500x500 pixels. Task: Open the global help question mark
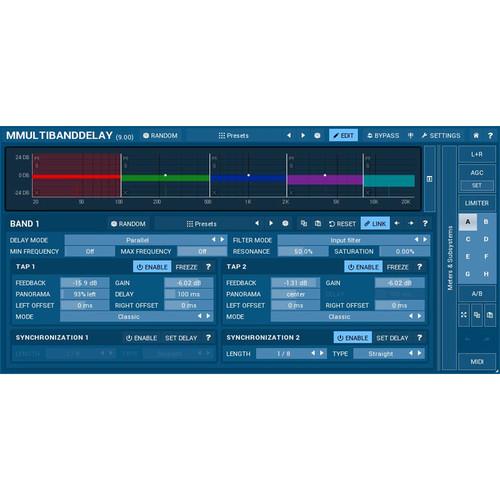coord(490,135)
